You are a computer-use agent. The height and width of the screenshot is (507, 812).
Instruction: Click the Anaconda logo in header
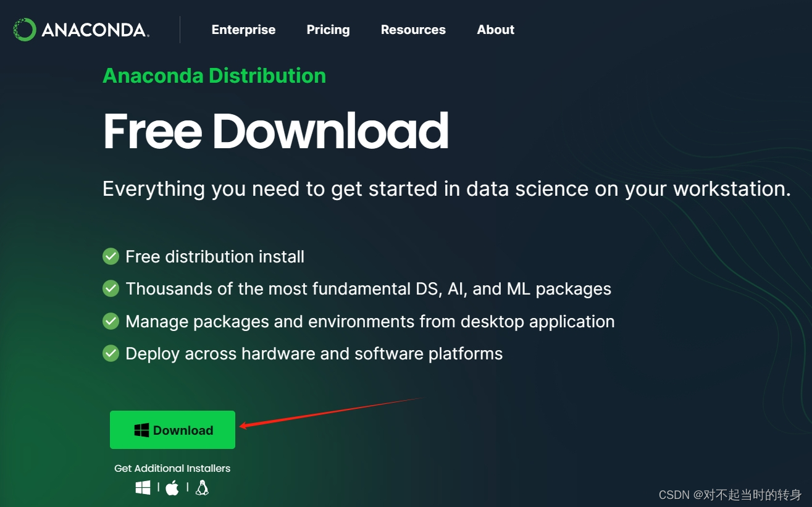click(x=81, y=30)
